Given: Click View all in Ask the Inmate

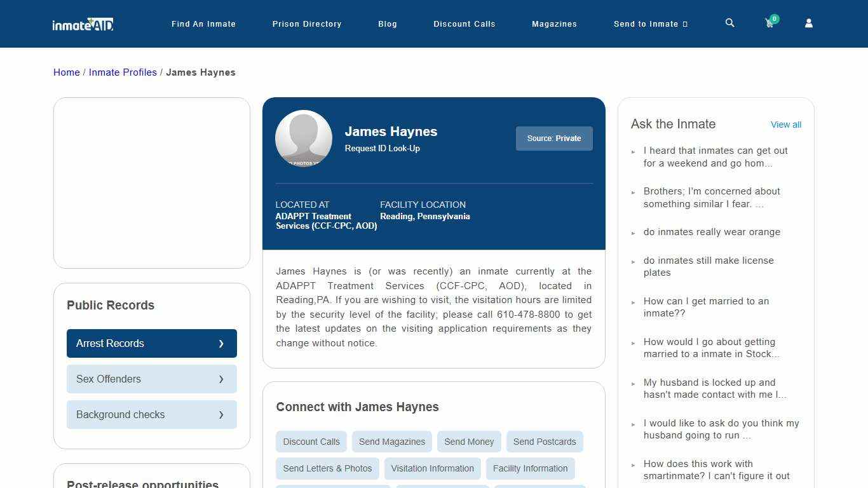Looking at the screenshot, I should tap(785, 125).
